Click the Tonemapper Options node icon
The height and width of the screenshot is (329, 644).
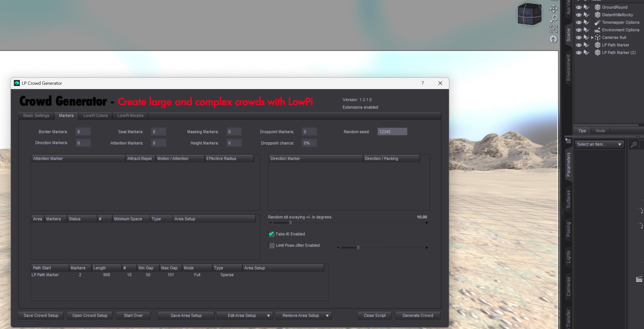pos(597,22)
